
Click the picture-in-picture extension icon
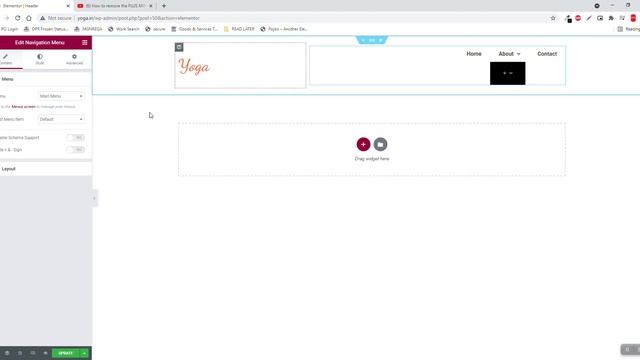pyautogui.click(x=600, y=18)
